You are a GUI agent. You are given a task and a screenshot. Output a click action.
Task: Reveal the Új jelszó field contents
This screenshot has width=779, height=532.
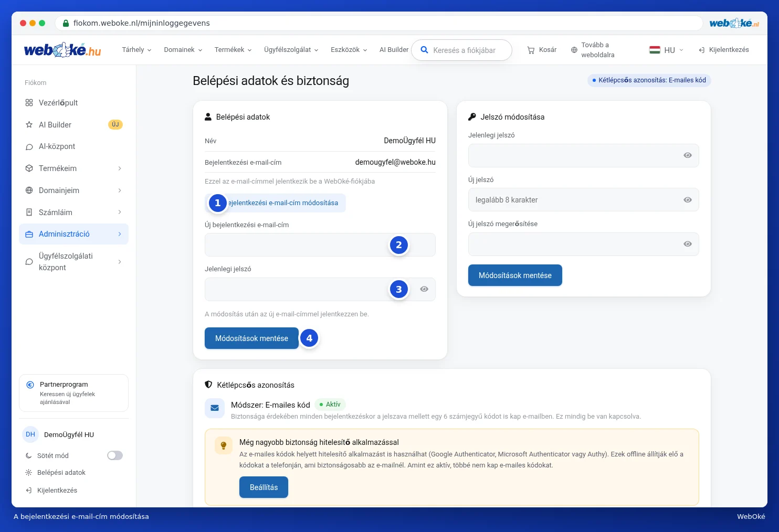[x=688, y=200]
